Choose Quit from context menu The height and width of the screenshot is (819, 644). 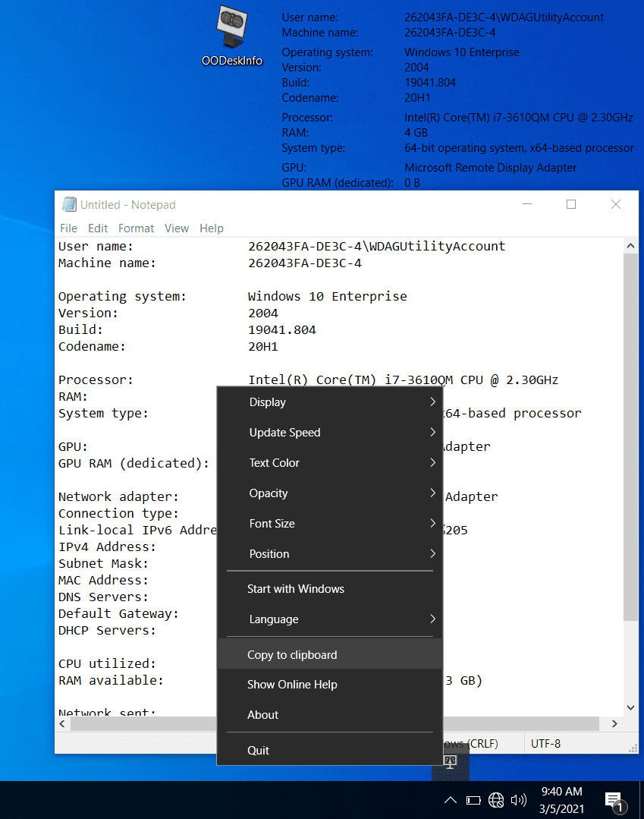(x=330, y=750)
